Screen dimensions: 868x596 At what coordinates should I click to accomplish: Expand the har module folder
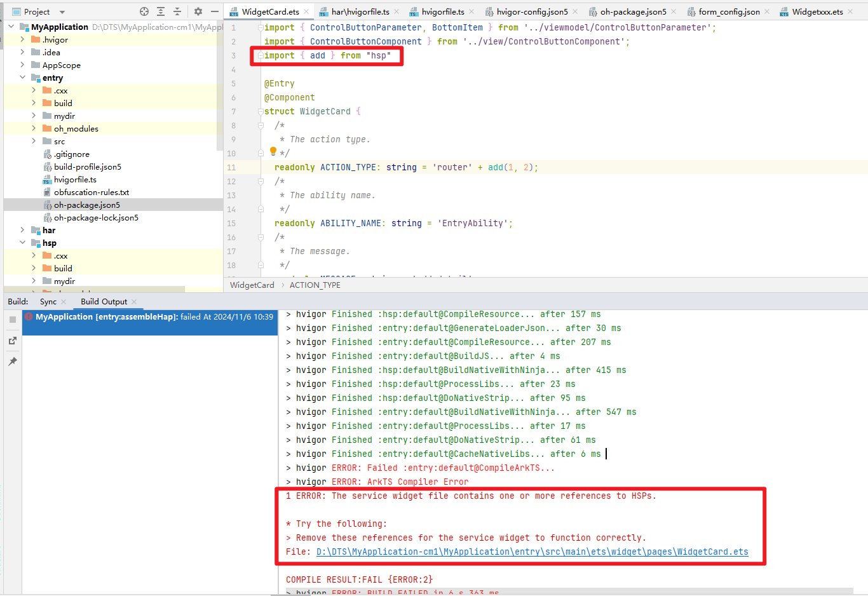(x=23, y=230)
